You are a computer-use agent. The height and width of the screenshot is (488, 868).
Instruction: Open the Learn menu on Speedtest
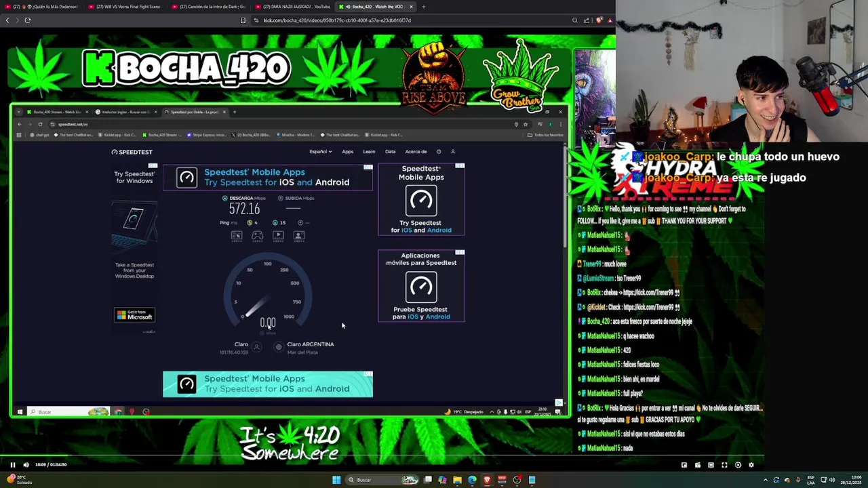click(369, 152)
